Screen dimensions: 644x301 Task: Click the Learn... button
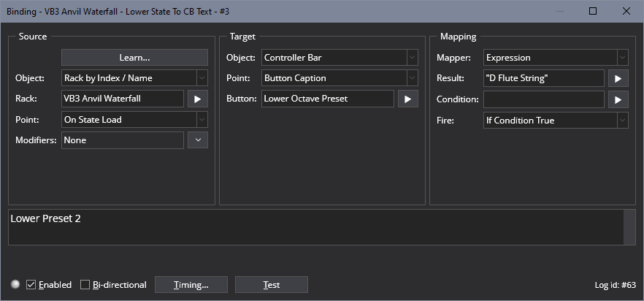(x=134, y=58)
